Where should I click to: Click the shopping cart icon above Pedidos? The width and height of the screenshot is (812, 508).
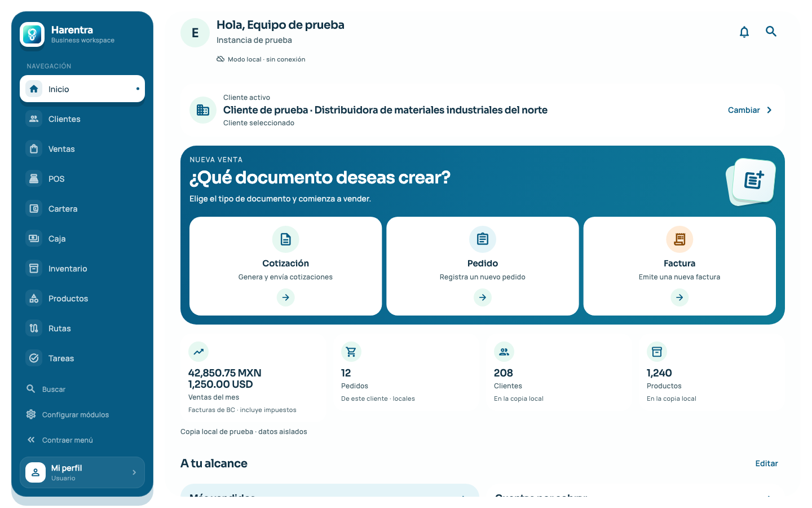point(351,352)
